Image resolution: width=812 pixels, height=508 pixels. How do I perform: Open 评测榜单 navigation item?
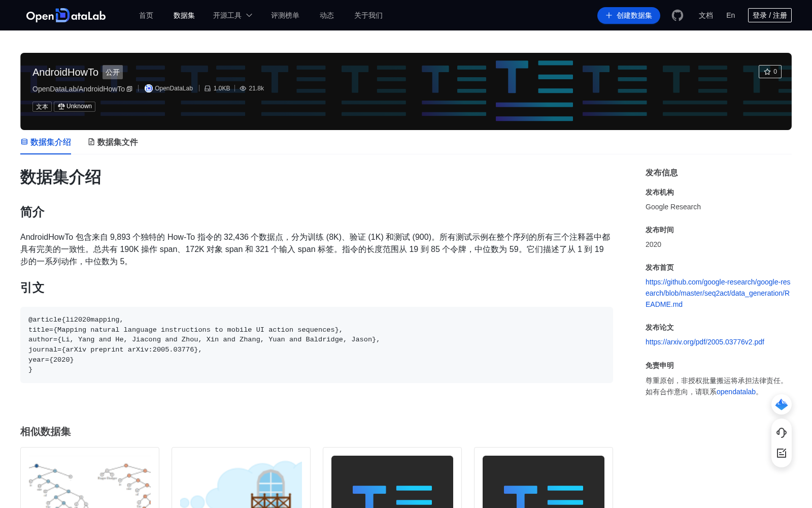coord(285,15)
